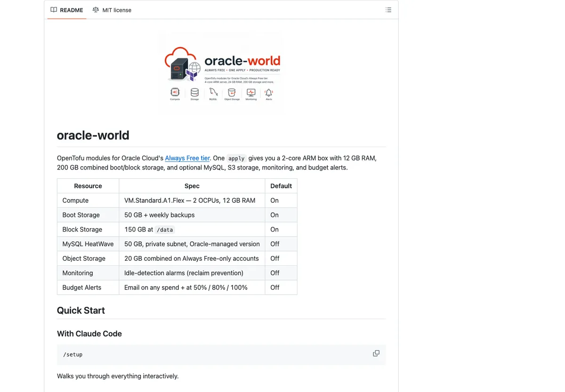The height and width of the screenshot is (392, 565).
Task: Click the VM.Standard.A1.Flex spec cell
Action: pos(192,200)
